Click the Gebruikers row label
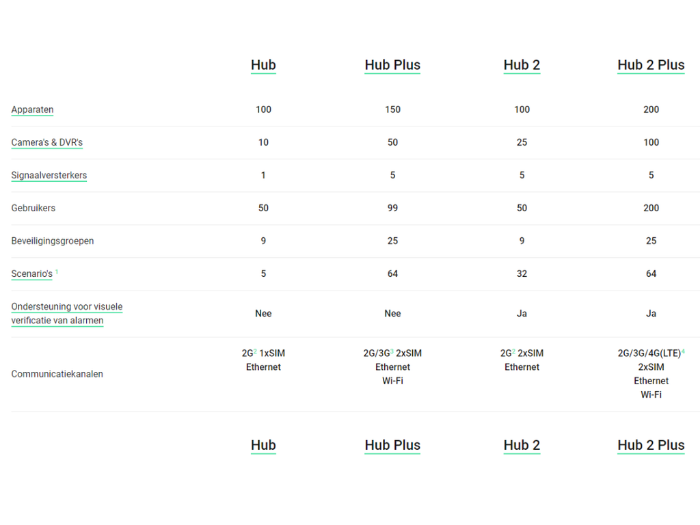 click(33, 208)
